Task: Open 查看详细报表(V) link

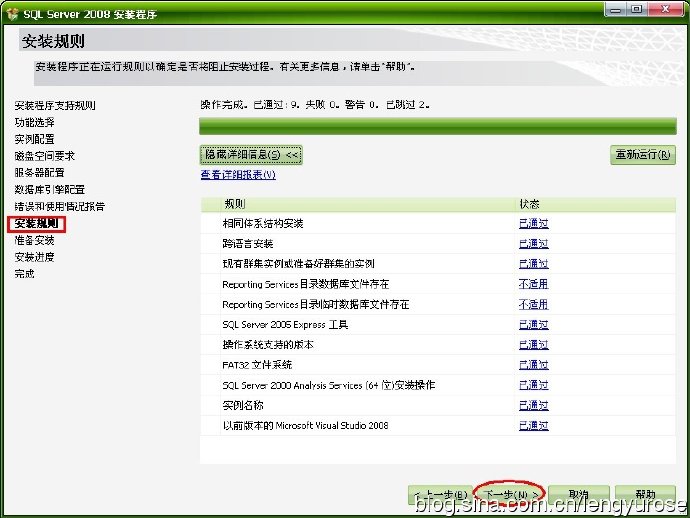Action: tap(238, 175)
